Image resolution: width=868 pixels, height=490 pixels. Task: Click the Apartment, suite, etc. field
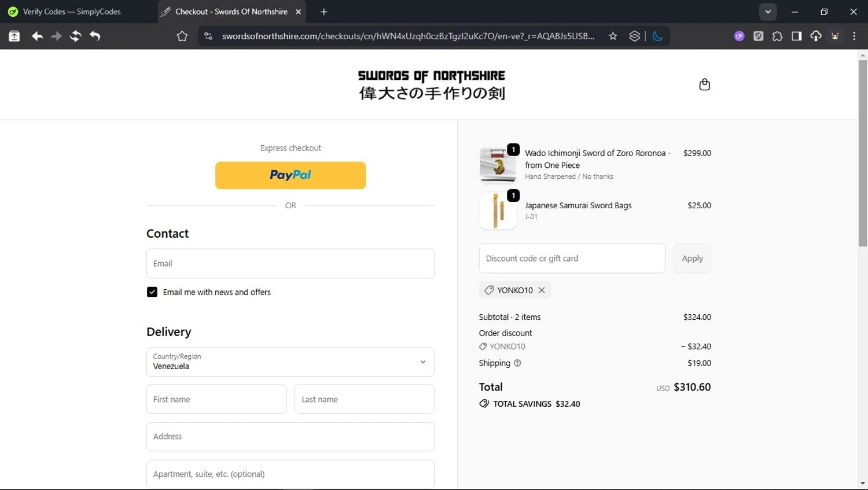[290, 474]
